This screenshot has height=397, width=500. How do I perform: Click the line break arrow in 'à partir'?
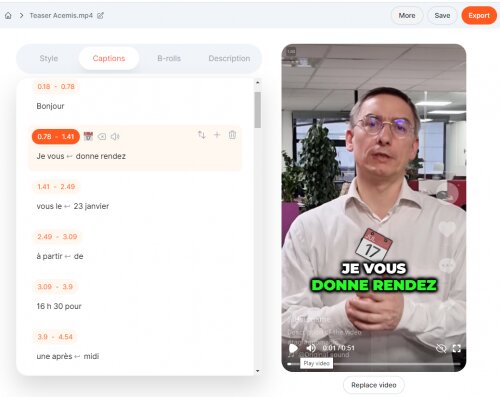67,256
